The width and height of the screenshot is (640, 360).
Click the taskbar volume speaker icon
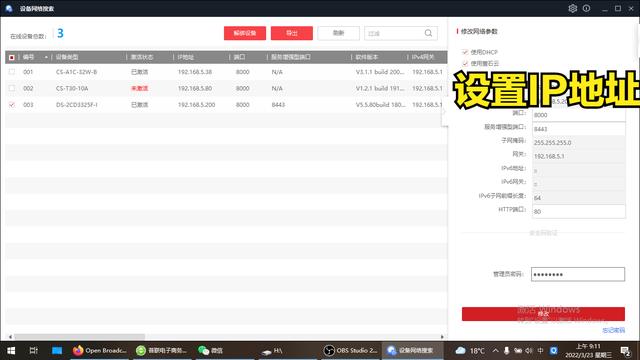tap(529, 351)
